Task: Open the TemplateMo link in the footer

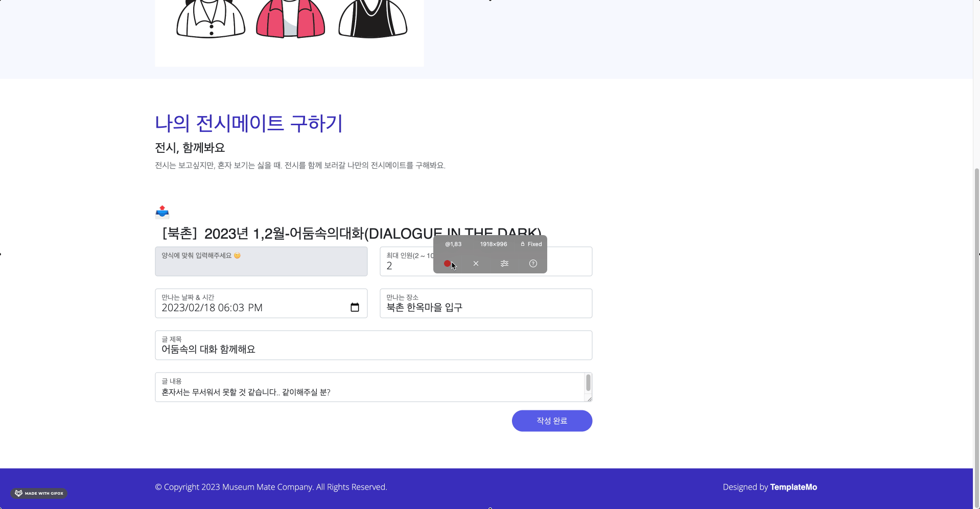Action: click(x=793, y=487)
